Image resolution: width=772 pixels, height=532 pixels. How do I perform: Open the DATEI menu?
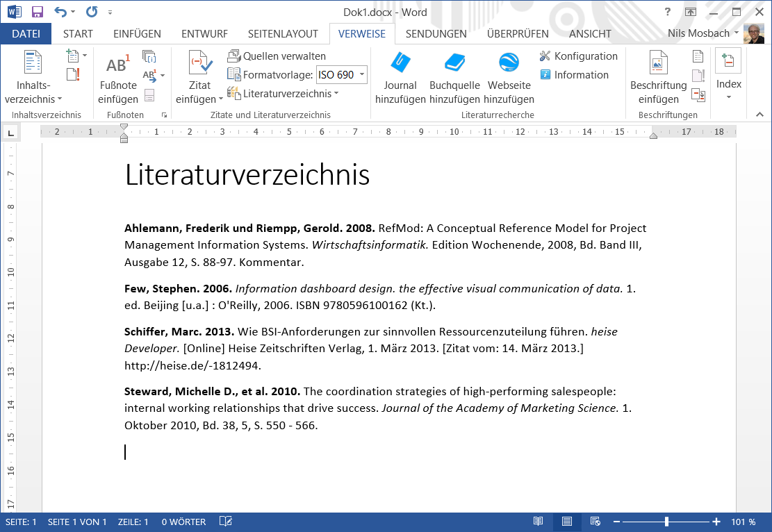pos(26,33)
